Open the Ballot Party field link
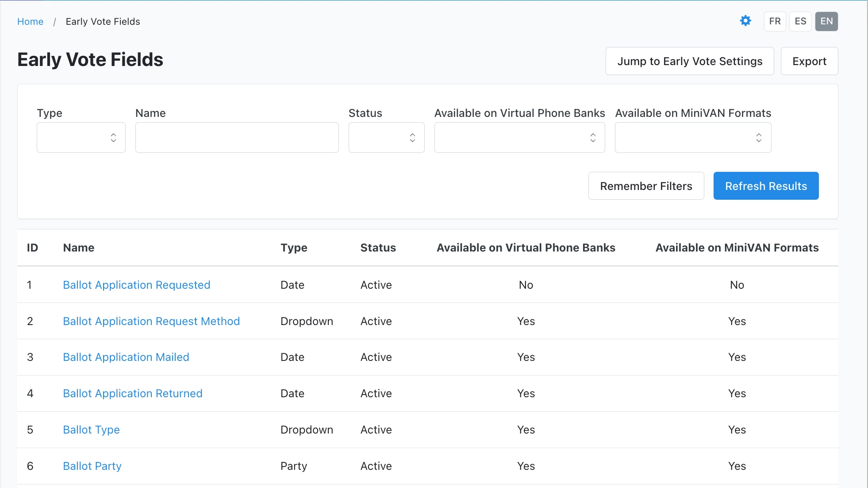The image size is (868, 488). tap(92, 466)
